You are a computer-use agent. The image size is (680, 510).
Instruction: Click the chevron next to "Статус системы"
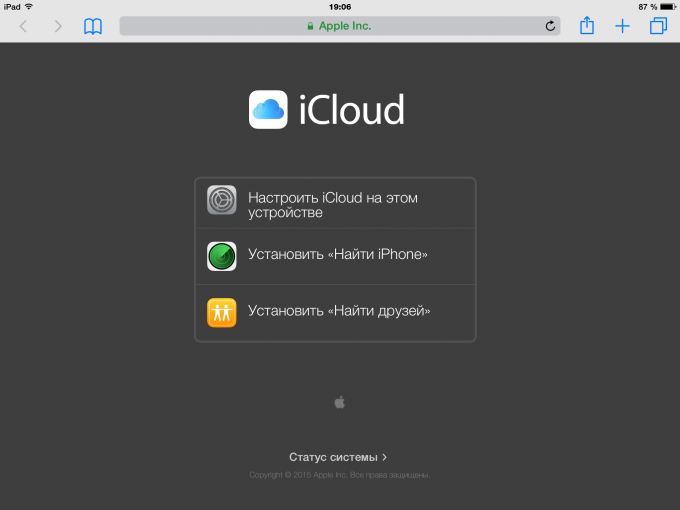click(x=384, y=457)
